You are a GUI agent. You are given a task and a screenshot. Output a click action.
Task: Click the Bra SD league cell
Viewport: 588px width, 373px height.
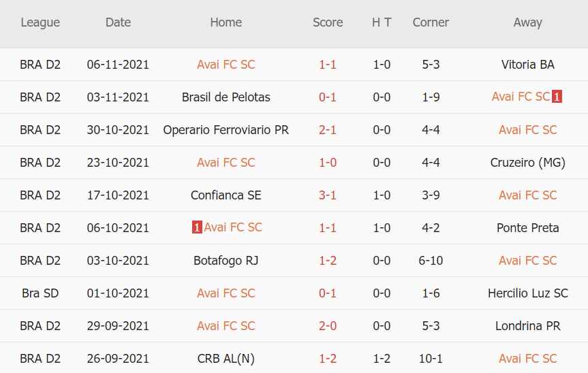pos(40,293)
